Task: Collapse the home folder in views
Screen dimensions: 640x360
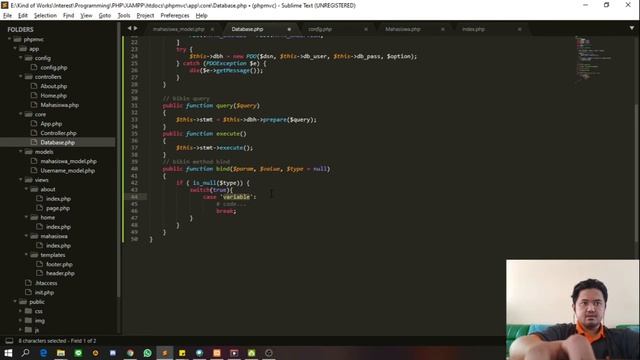Action: pyautogui.click(x=27, y=217)
